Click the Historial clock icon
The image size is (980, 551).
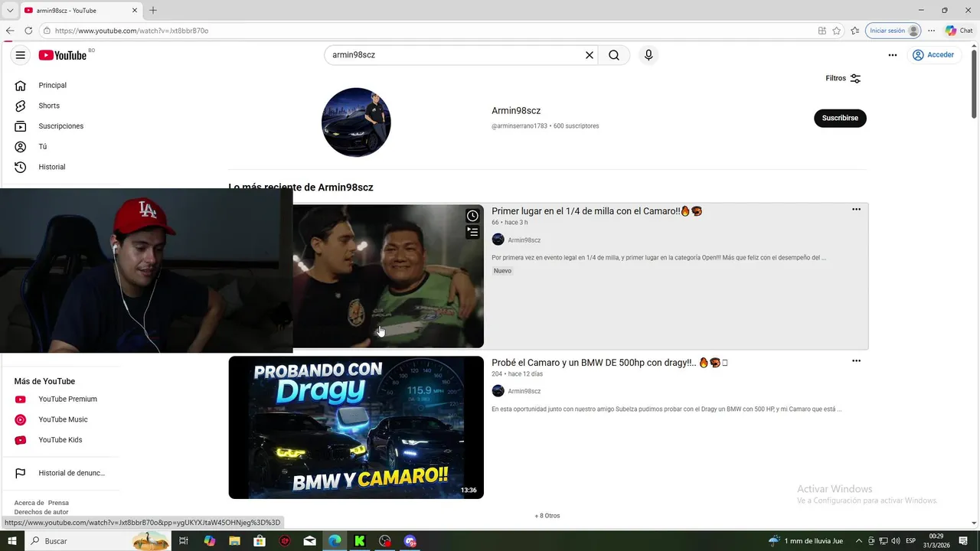[21, 167]
